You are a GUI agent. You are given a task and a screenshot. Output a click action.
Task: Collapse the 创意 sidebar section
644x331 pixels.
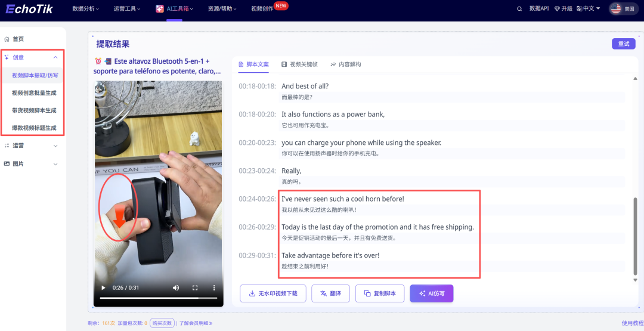[x=55, y=57]
